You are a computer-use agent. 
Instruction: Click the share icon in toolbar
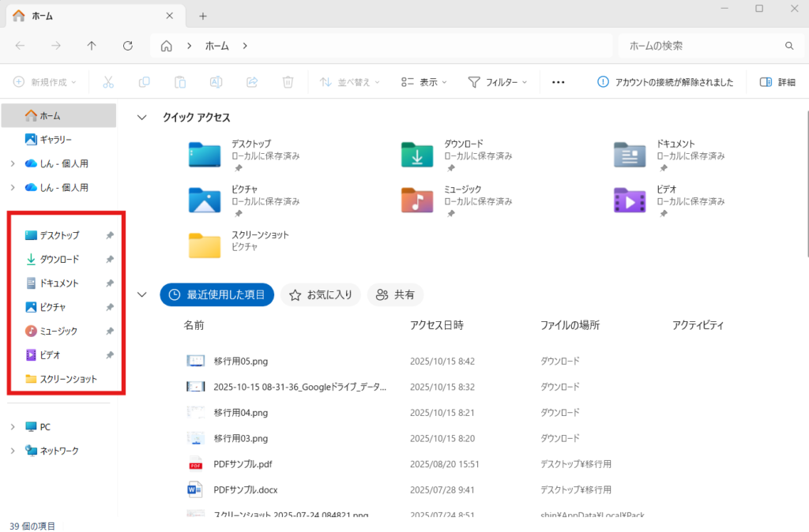tap(252, 82)
